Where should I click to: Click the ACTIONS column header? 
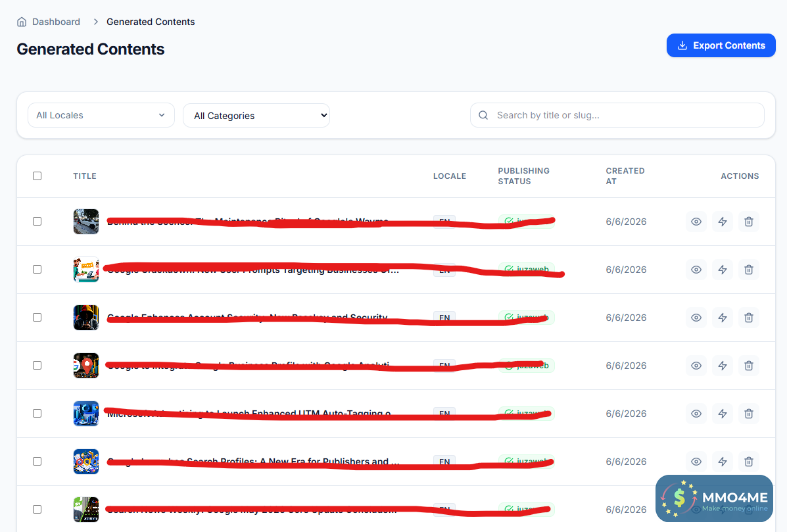pos(740,176)
